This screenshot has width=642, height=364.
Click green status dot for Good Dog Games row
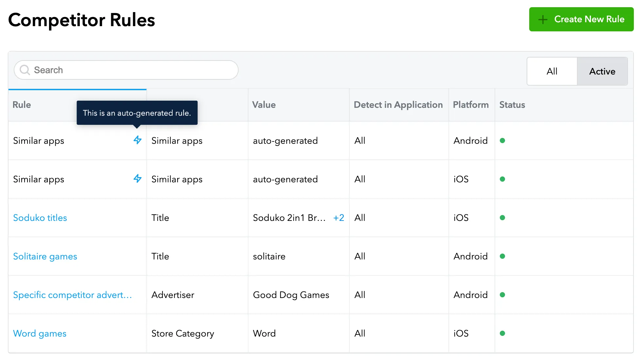[502, 295]
